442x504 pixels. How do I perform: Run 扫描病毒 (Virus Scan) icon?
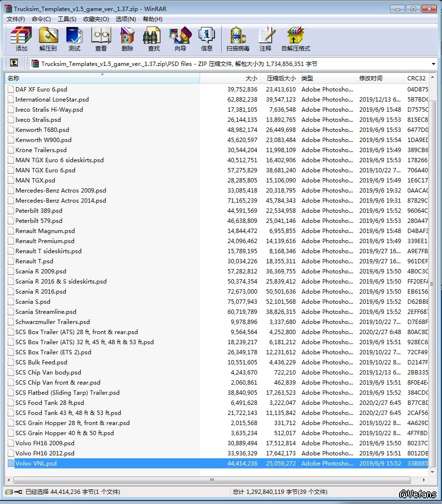tap(238, 39)
